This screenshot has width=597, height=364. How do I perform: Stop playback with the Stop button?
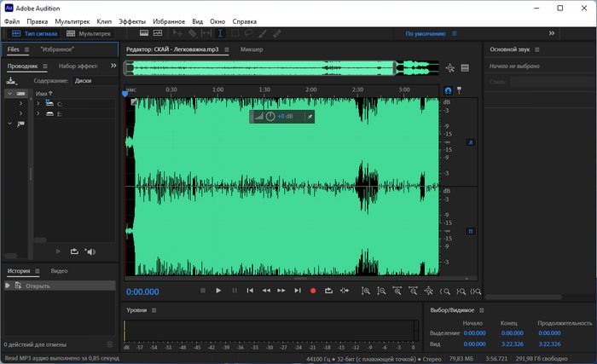[x=203, y=291]
